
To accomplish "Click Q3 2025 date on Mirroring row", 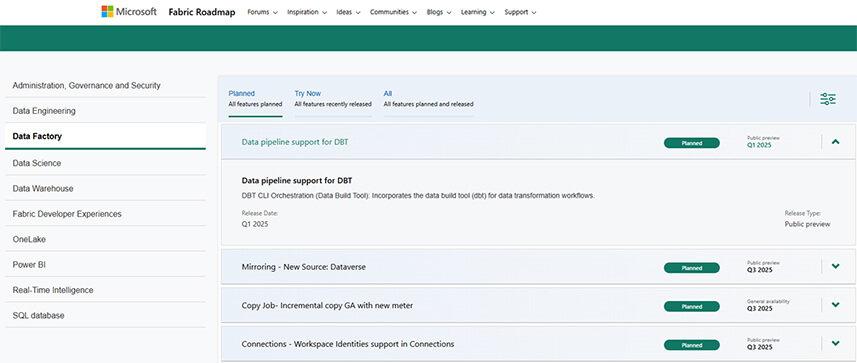I will click(759, 270).
